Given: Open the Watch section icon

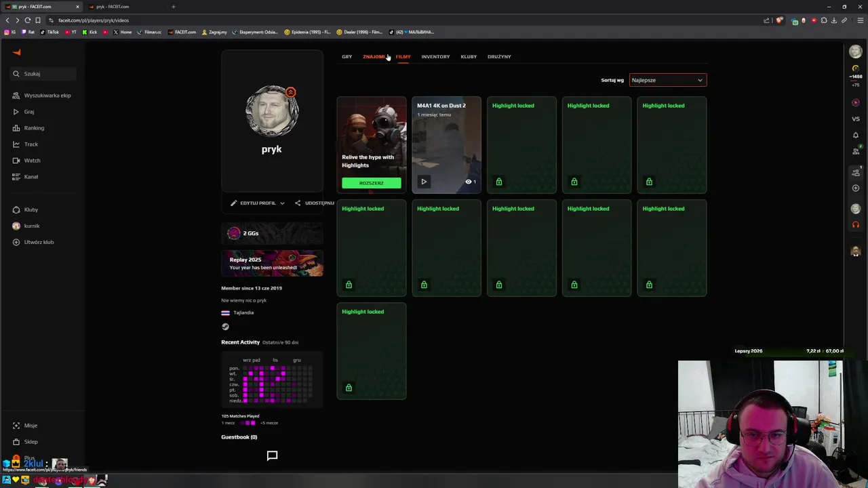Looking at the screenshot, I should pyautogui.click(x=16, y=161).
